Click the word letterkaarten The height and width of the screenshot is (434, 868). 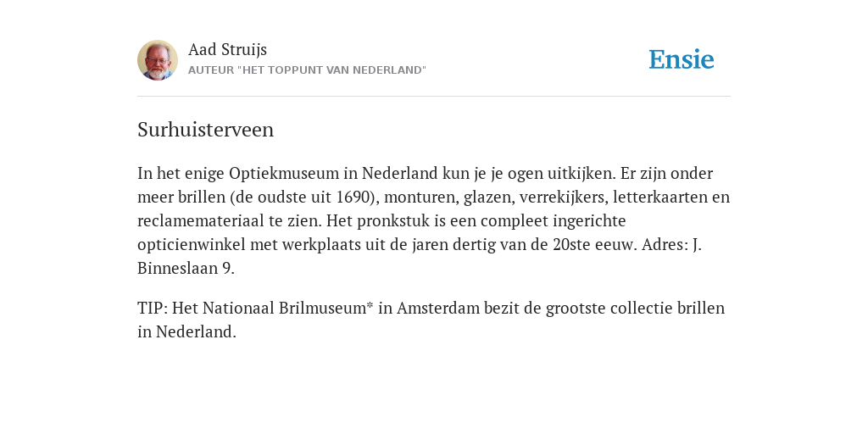click(x=664, y=197)
